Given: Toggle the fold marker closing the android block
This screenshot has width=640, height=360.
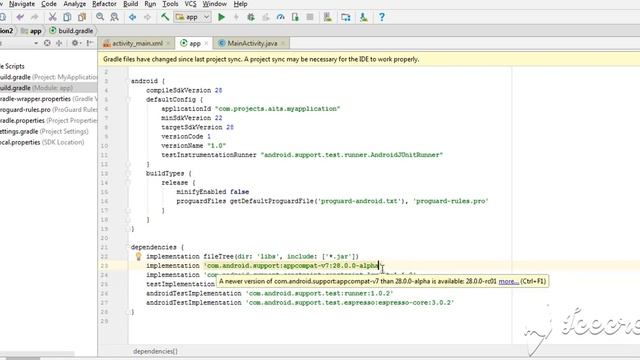Looking at the screenshot, I should click(128, 229).
